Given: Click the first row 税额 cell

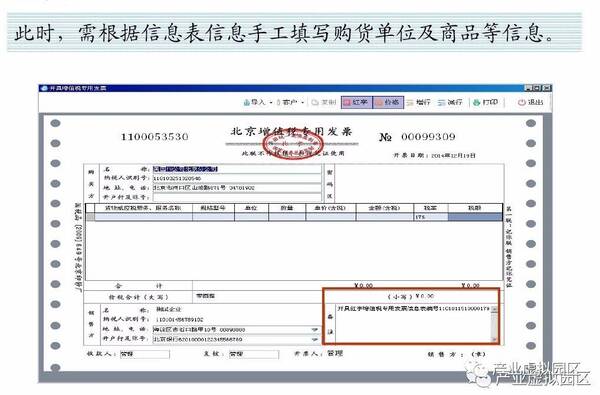Looking at the screenshot, I should 475,217.
